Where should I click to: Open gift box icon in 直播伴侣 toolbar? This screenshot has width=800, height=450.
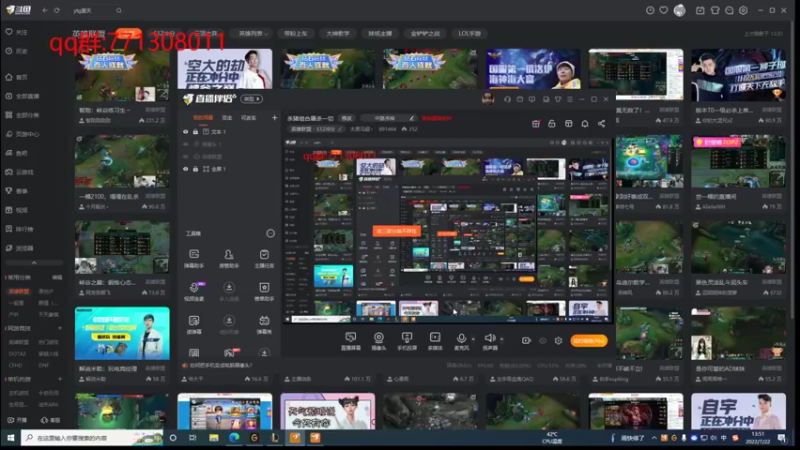tap(536, 124)
